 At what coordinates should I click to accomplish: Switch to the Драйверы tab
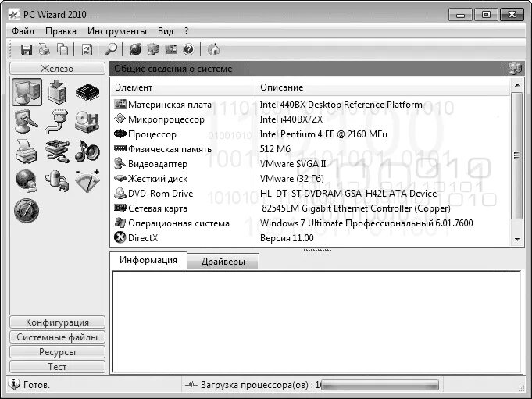pyautogui.click(x=223, y=262)
